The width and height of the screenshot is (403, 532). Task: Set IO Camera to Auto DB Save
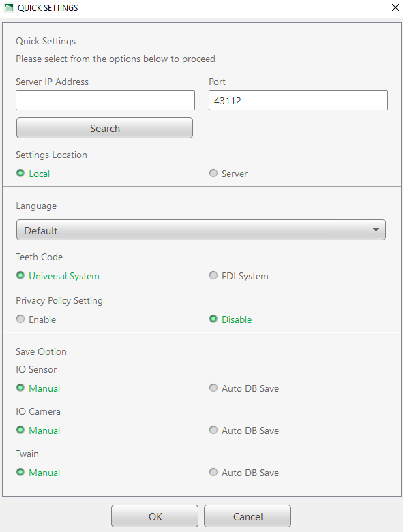pos(244,431)
